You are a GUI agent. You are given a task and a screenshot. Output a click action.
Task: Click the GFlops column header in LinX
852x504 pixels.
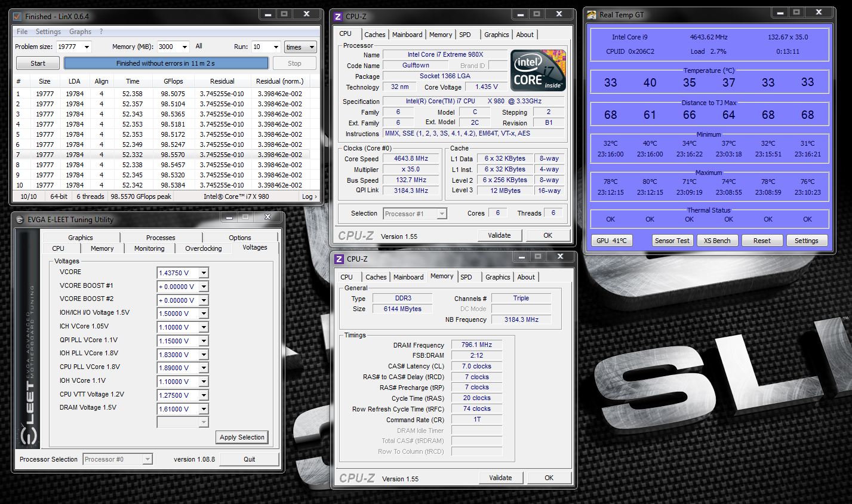[173, 81]
